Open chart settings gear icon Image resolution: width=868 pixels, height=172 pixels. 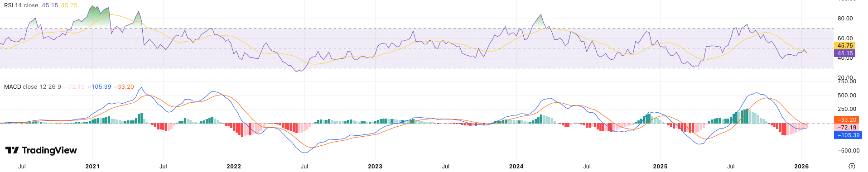[x=852, y=166]
